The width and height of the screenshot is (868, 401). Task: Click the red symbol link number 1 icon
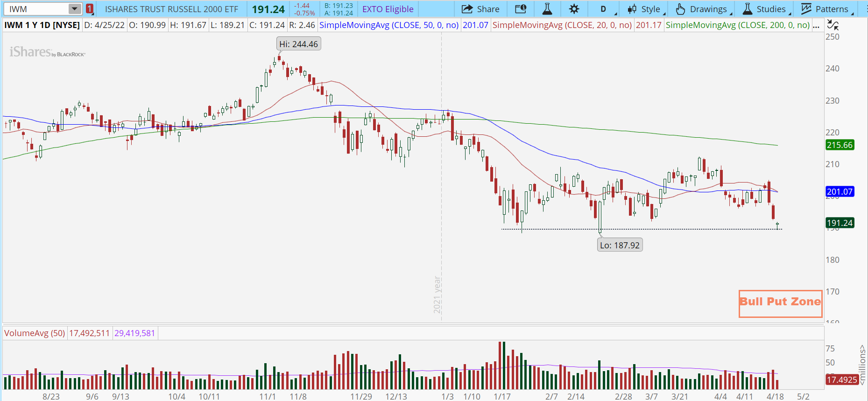89,9
